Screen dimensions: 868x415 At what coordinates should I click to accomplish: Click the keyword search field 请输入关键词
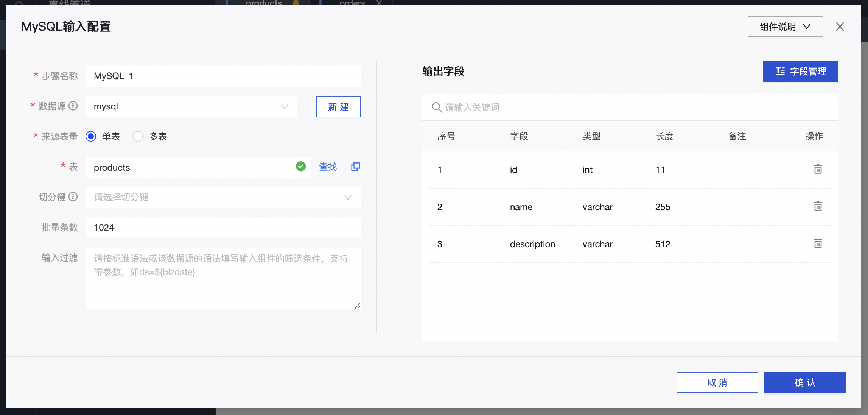[630, 108]
